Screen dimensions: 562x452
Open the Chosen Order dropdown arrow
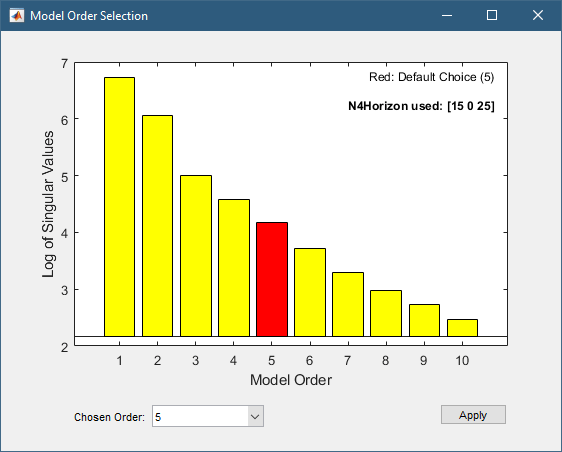255,416
